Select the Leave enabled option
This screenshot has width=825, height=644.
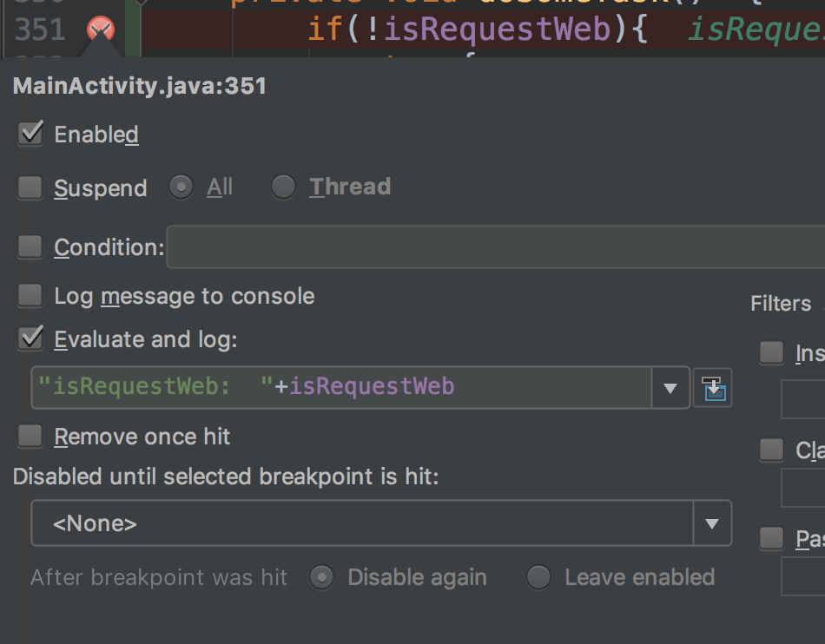tap(539, 576)
